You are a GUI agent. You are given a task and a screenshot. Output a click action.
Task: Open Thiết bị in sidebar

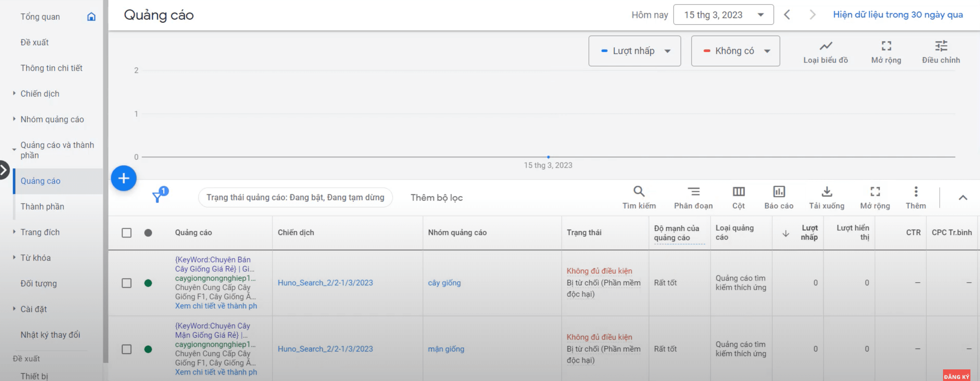[x=34, y=376]
